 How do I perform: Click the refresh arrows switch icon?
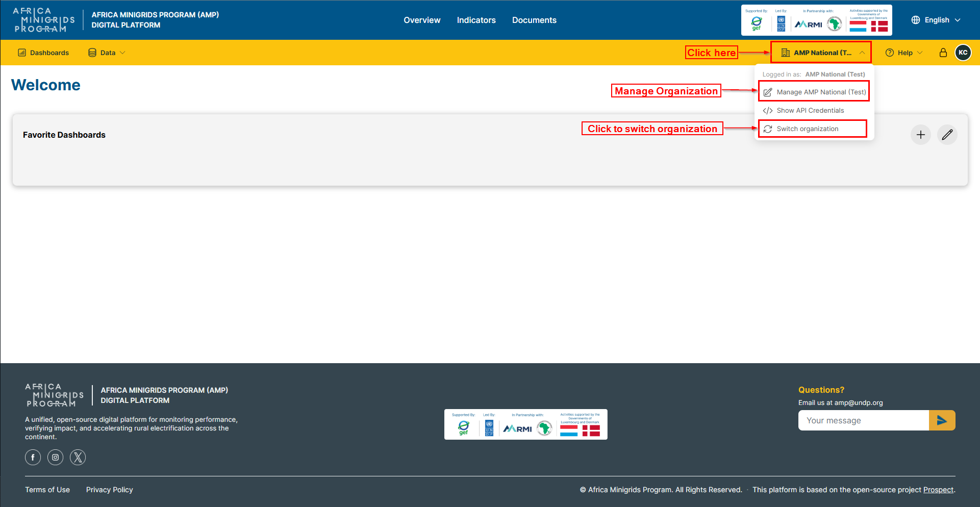click(x=768, y=129)
